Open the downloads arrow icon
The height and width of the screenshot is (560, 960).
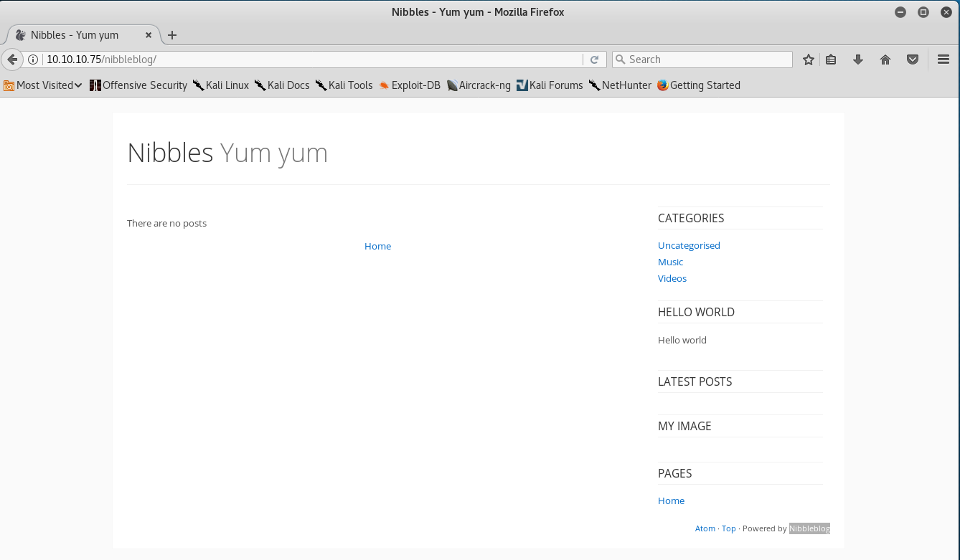pyautogui.click(x=858, y=60)
